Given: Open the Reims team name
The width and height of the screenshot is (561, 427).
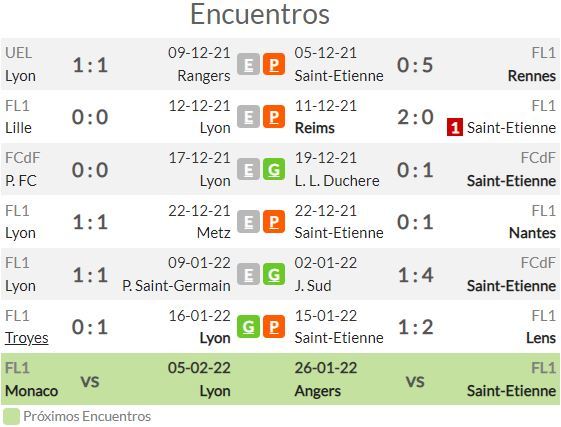Looking at the screenshot, I should click(314, 128).
